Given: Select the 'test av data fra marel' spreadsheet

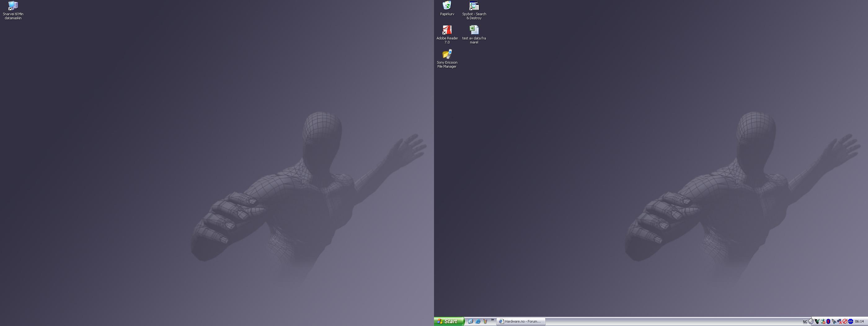Looking at the screenshot, I should [474, 34].
